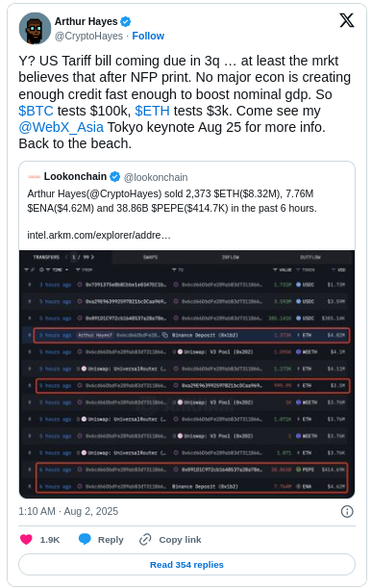Open the tweet info circle icon
The width and height of the screenshot is (371, 588).
click(x=347, y=511)
